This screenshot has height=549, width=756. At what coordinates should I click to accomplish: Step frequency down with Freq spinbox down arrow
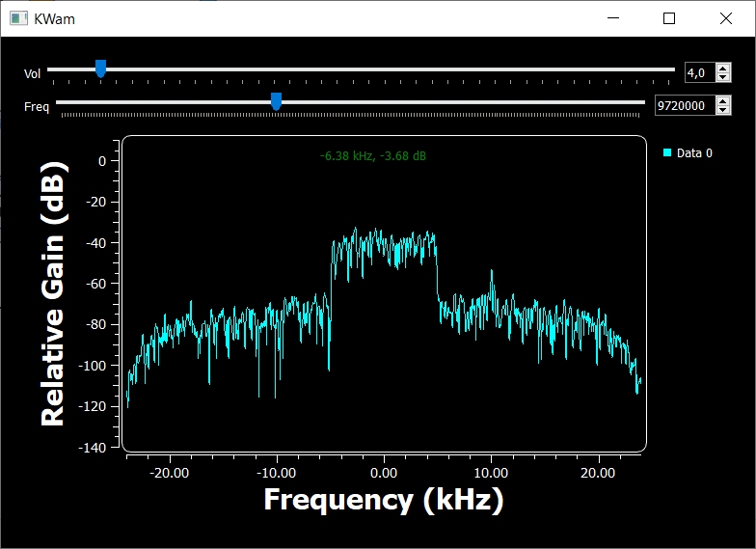[x=723, y=110]
